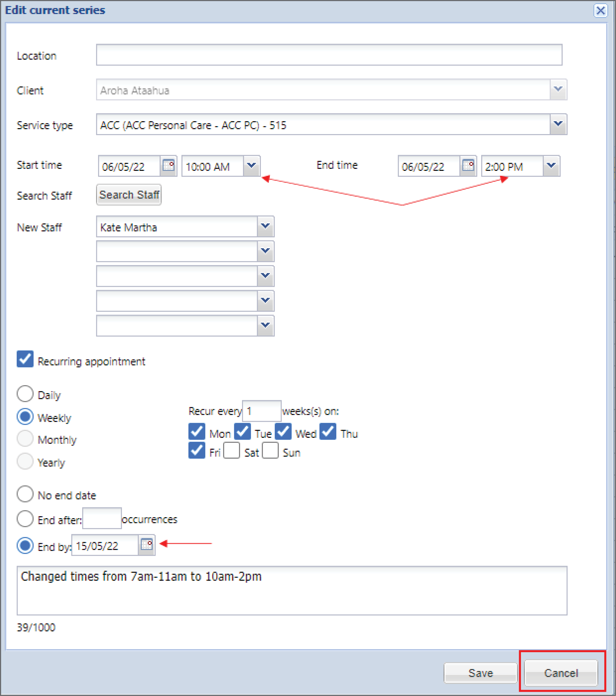This screenshot has width=616, height=696.
Task: Open the 2:00 PM end time dropdown
Action: coord(551,166)
